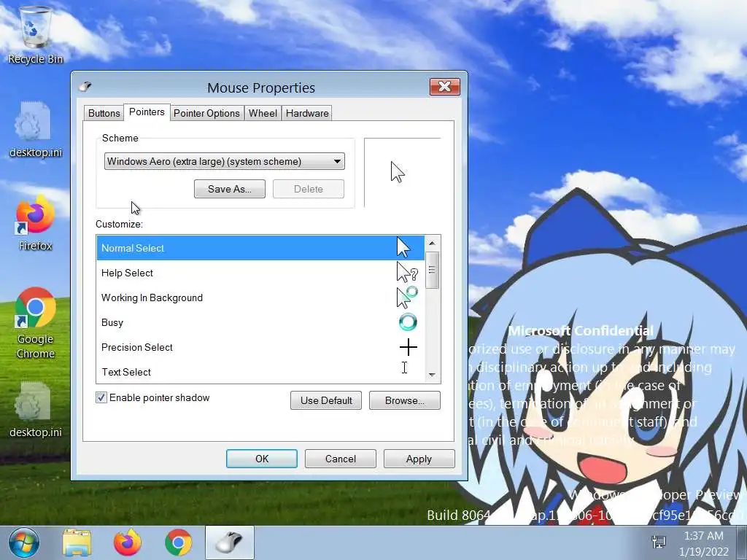Open the Start menu orb
The height and width of the screenshot is (560, 747).
coord(24,542)
